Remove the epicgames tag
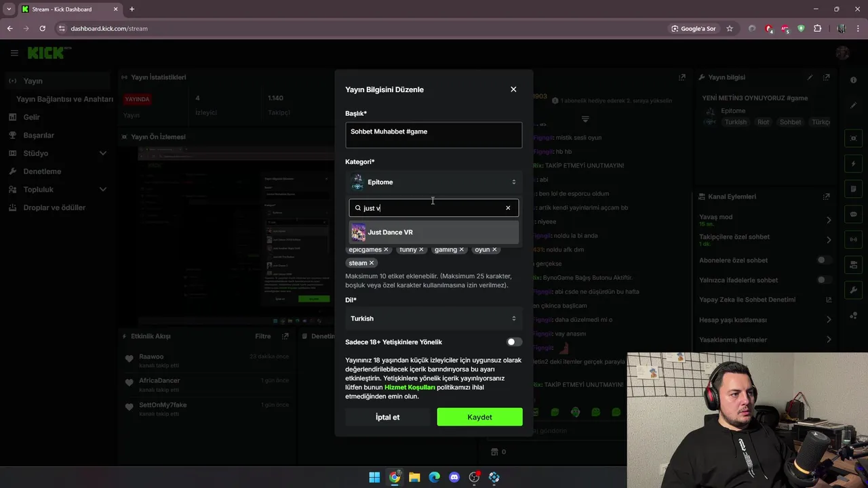The height and width of the screenshot is (488, 868). (387, 249)
